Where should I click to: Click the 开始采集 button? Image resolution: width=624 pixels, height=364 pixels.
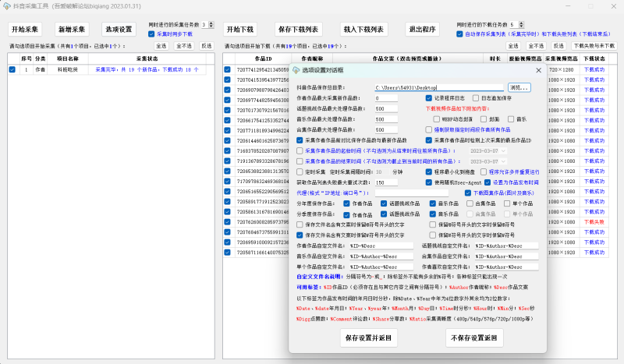(x=26, y=30)
